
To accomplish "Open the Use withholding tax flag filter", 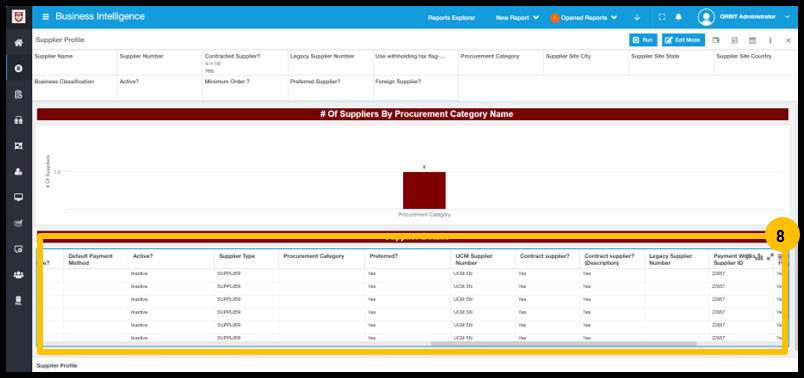I will (x=415, y=63).
